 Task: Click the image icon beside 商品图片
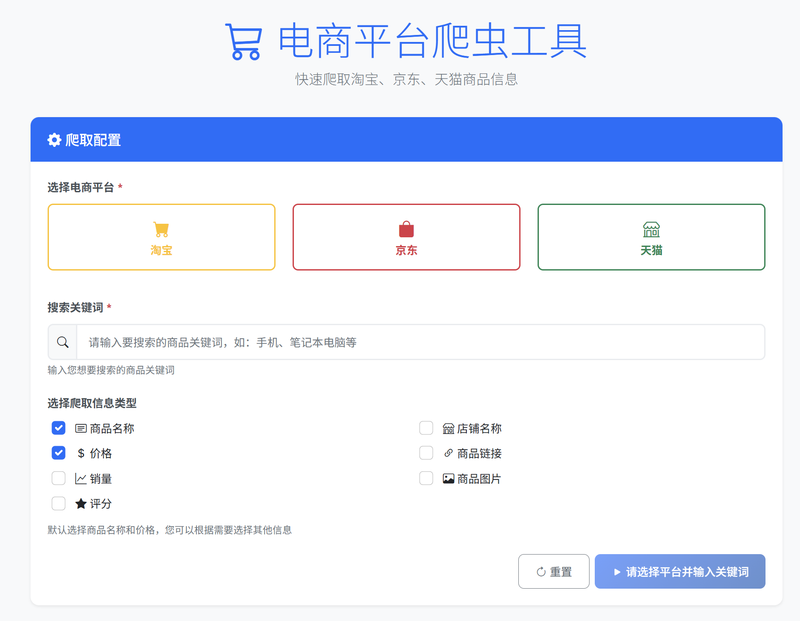click(448, 479)
